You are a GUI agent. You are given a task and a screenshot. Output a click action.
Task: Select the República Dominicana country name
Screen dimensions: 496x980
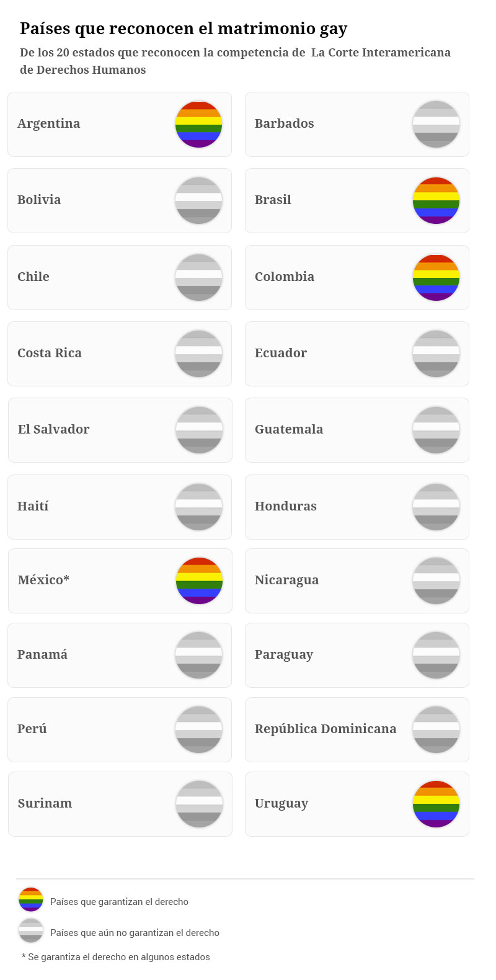pyautogui.click(x=325, y=729)
